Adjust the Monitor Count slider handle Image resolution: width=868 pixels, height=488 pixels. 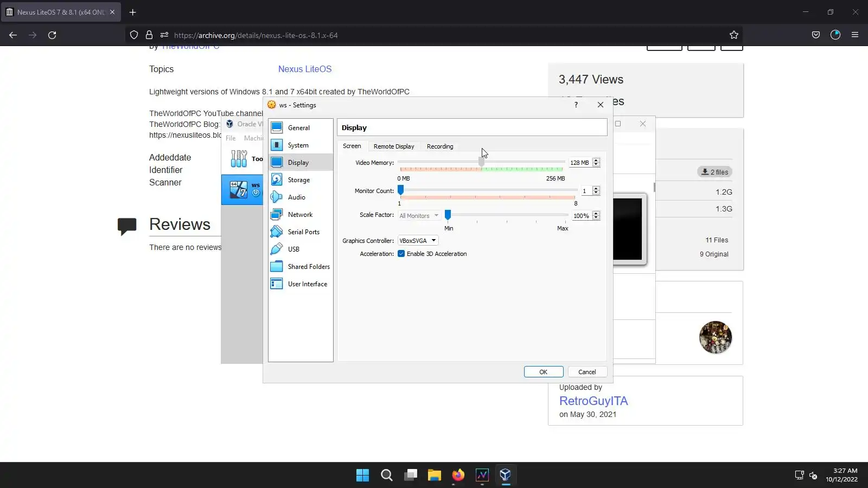pos(401,190)
